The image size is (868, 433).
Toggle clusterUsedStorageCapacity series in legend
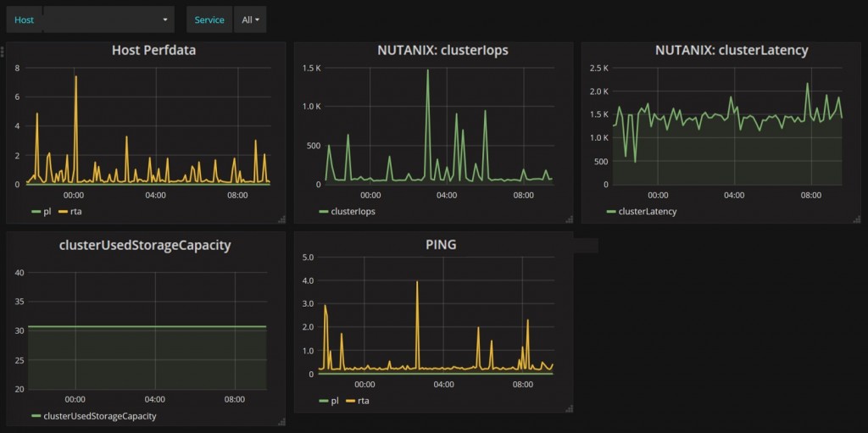[x=100, y=415]
